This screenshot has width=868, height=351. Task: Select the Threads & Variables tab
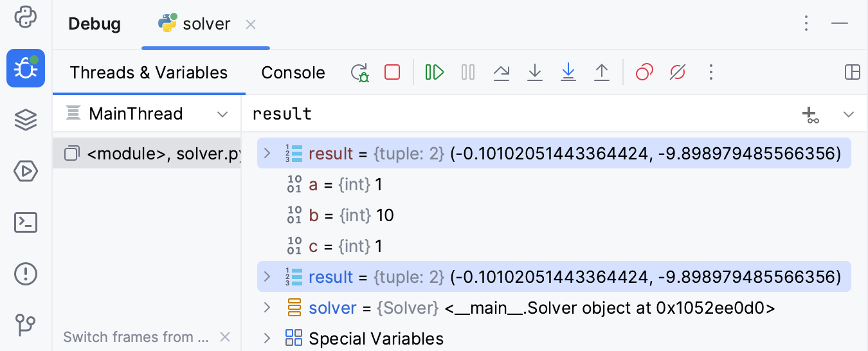click(x=149, y=73)
